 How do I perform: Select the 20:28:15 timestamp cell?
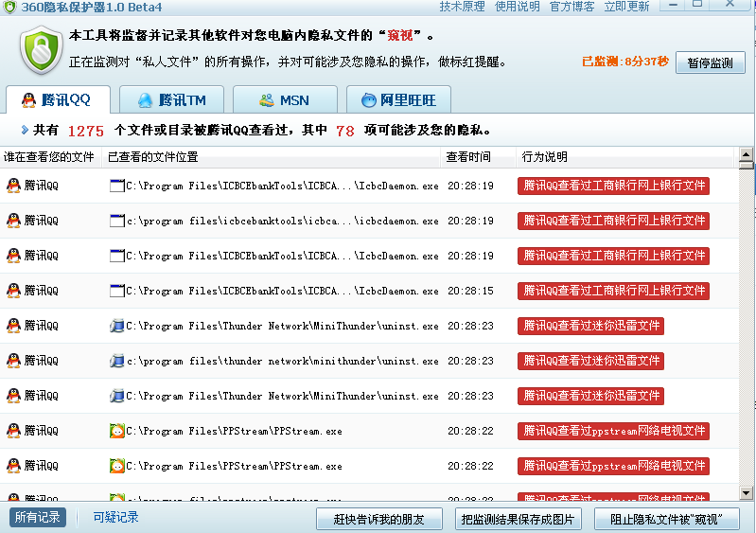tap(470, 291)
